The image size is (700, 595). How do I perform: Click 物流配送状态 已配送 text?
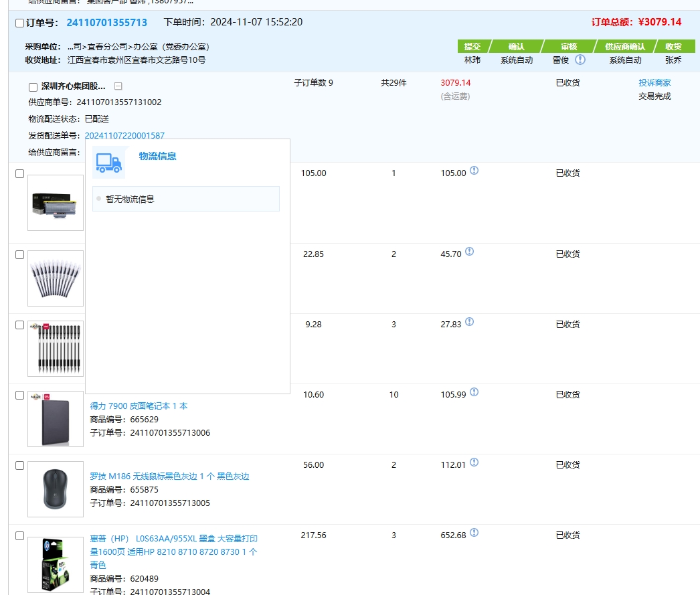coord(69,118)
